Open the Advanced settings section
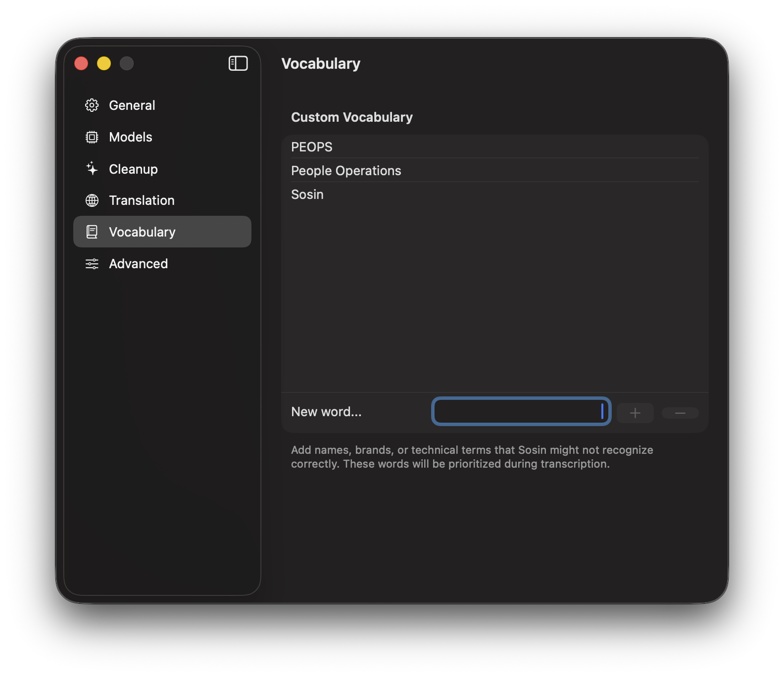Viewport: 784px width, 677px height. coord(138,264)
